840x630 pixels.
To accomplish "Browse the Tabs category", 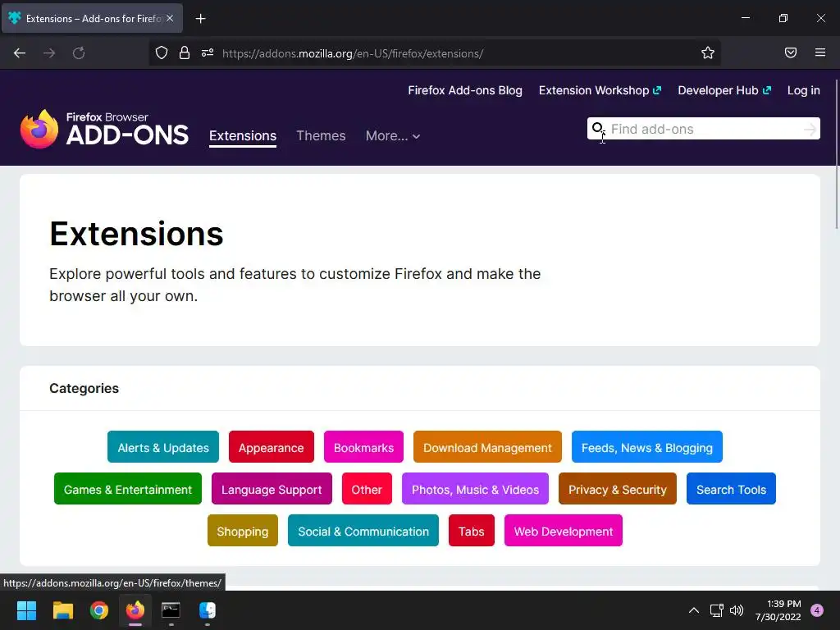I will click(472, 531).
